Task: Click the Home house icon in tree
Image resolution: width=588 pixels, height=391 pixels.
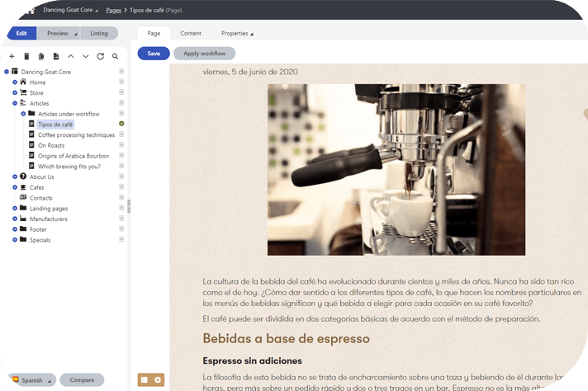Action: 23,82
